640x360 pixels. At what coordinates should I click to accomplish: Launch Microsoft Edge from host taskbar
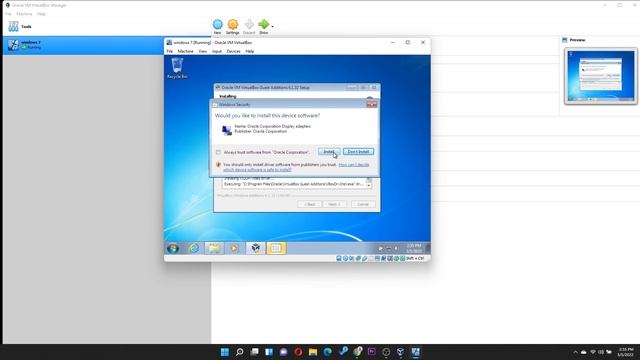coord(328,352)
